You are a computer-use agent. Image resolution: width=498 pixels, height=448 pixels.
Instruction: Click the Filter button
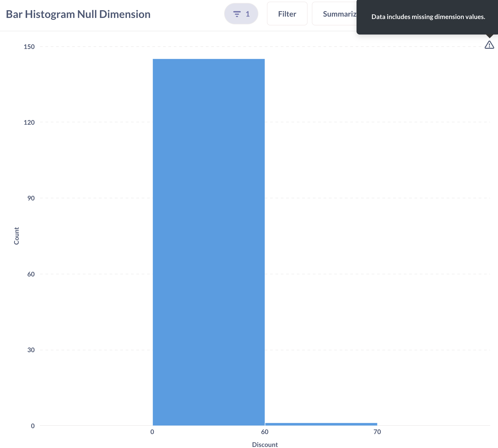click(287, 14)
